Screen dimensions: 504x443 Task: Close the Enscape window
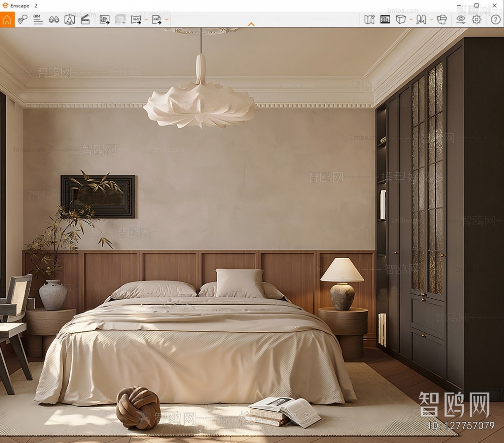(x=494, y=5)
